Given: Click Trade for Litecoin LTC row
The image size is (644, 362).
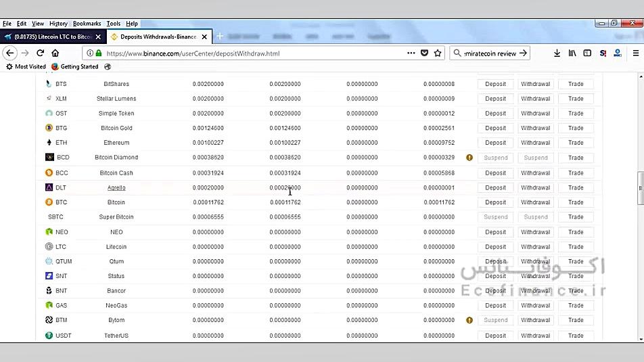Looking at the screenshot, I should tap(576, 246).
